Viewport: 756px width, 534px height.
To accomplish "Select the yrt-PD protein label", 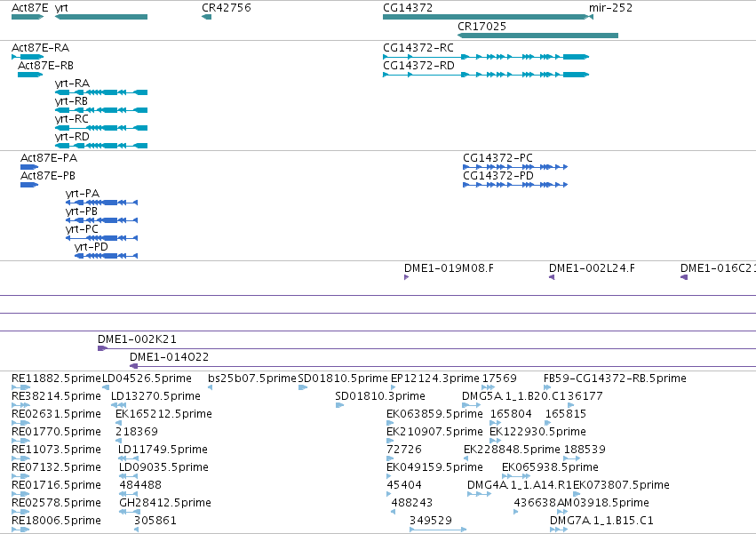I will click(x=92, y=248).
